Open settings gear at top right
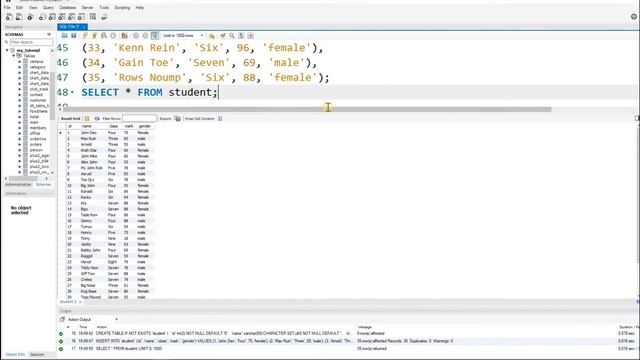Image resolution: width=640 pixels, height=360 pixels. [634, 17]
